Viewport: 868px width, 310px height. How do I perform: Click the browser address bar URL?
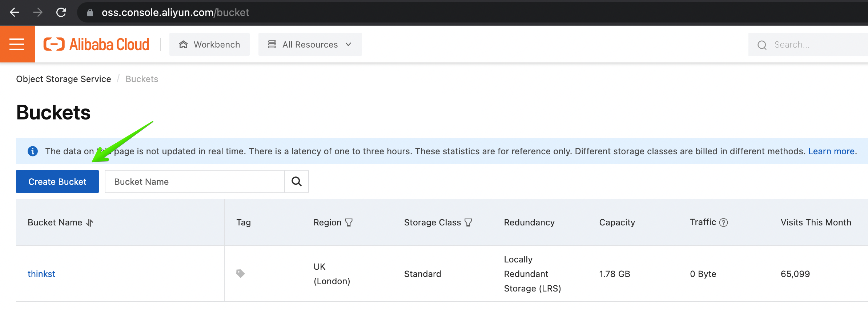tap(175, 12)
